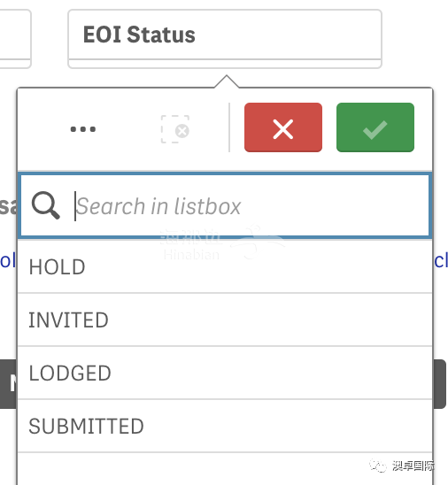This screenshot has height=485, width=448.
Task: Open the three-dot more options menu
Action: (x=83, y=129)
